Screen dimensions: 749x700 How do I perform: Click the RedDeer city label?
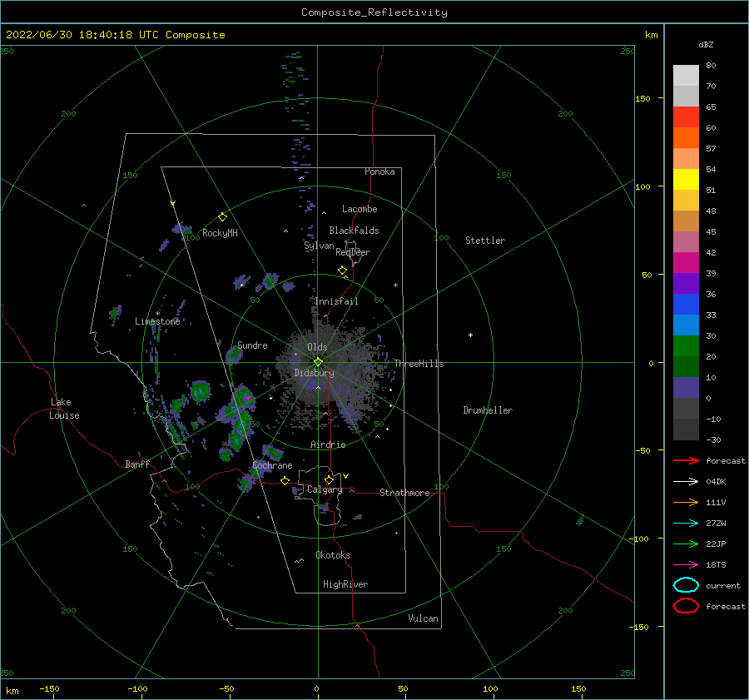point(353,252)
